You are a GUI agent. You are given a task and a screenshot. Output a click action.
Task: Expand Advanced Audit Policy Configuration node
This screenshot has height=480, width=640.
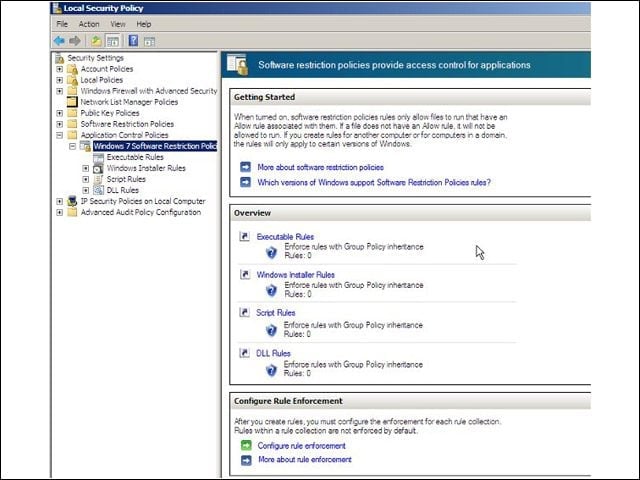click(x=60, y=212)
